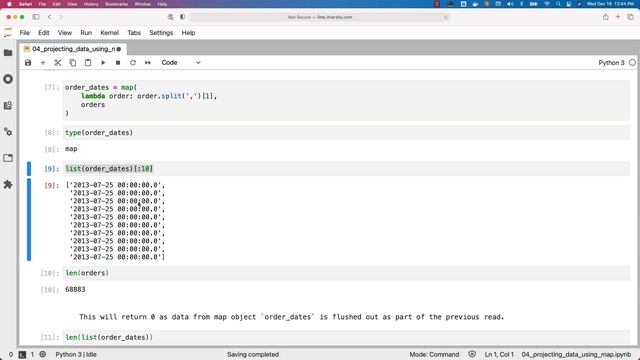
Task: Click the markdown text about map object
Action: (291, 317)
